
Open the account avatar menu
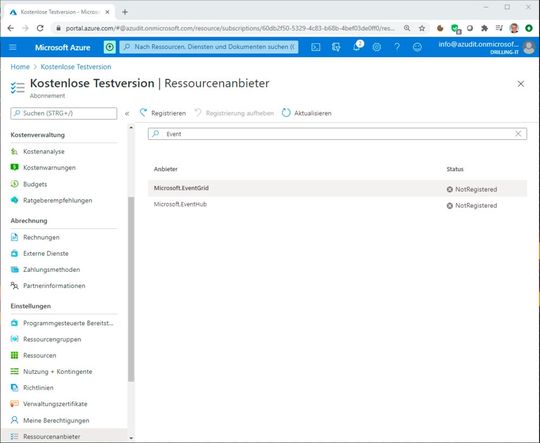click(x=529, y=47)
